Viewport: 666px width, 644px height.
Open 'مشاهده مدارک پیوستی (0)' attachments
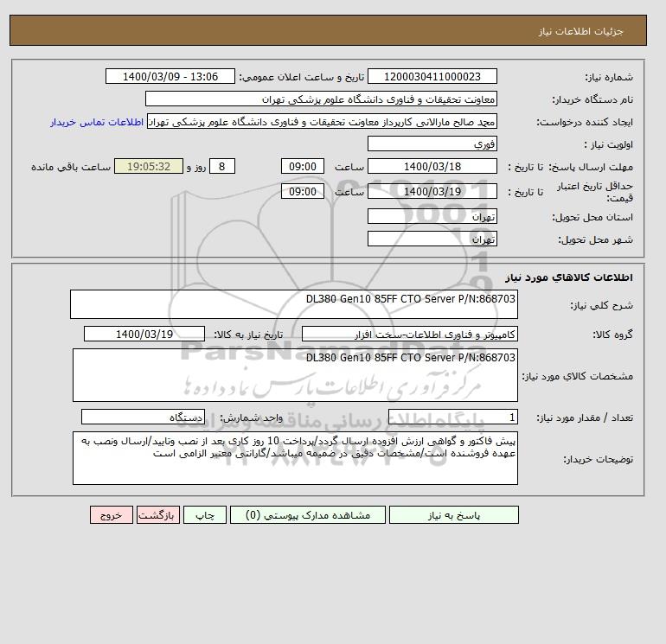[308, 515]
